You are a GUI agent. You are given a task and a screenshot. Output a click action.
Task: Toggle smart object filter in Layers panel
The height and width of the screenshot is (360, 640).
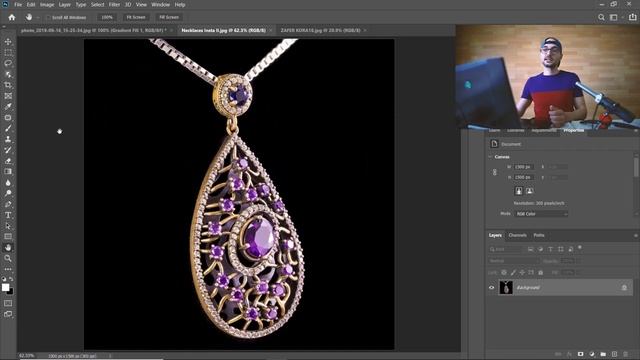pos(571,249)
